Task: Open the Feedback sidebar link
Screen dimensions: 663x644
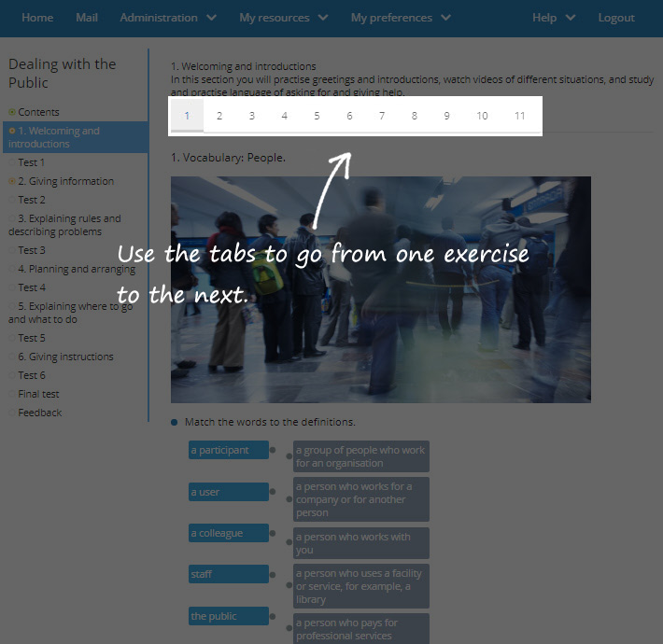Action: point(40,413)
